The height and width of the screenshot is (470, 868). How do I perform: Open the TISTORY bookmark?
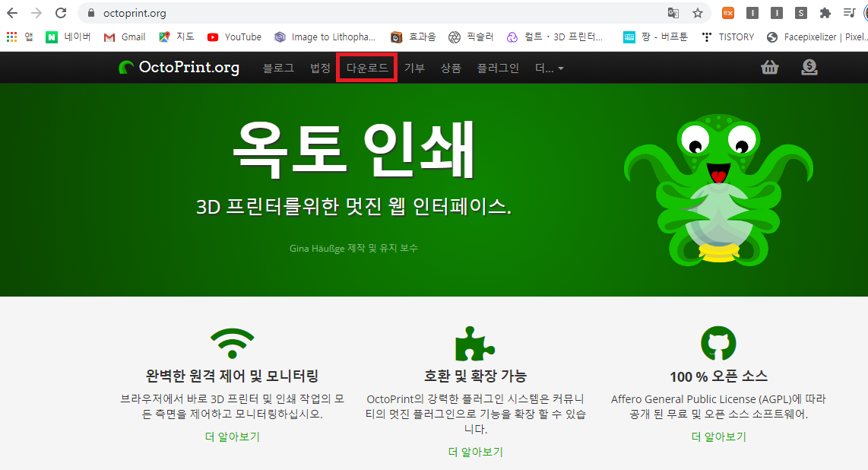[727, 37]
